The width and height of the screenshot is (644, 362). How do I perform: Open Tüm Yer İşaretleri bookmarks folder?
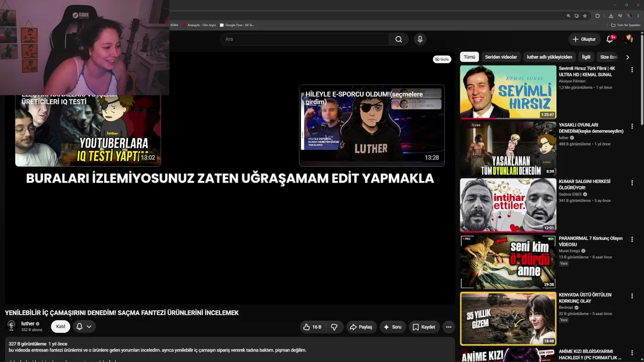(626, 25)
